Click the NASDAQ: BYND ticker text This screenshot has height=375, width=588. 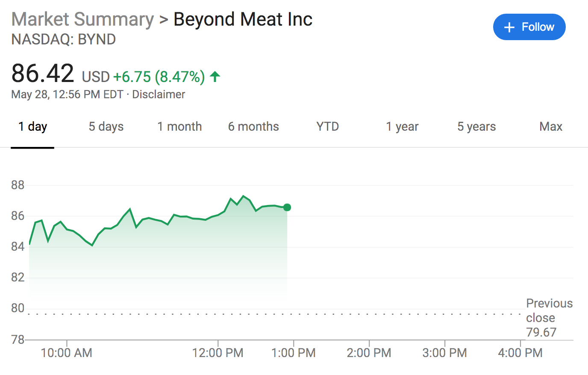[64, 39]
